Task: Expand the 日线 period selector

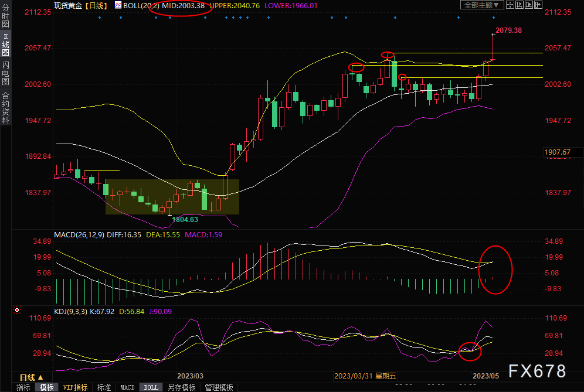Action: pos(31,377)
